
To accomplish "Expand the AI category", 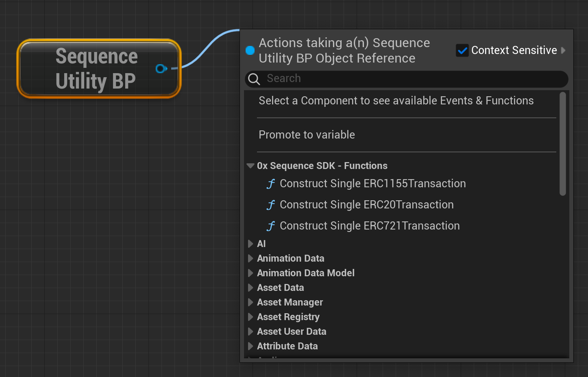I will tap(250, 244).
